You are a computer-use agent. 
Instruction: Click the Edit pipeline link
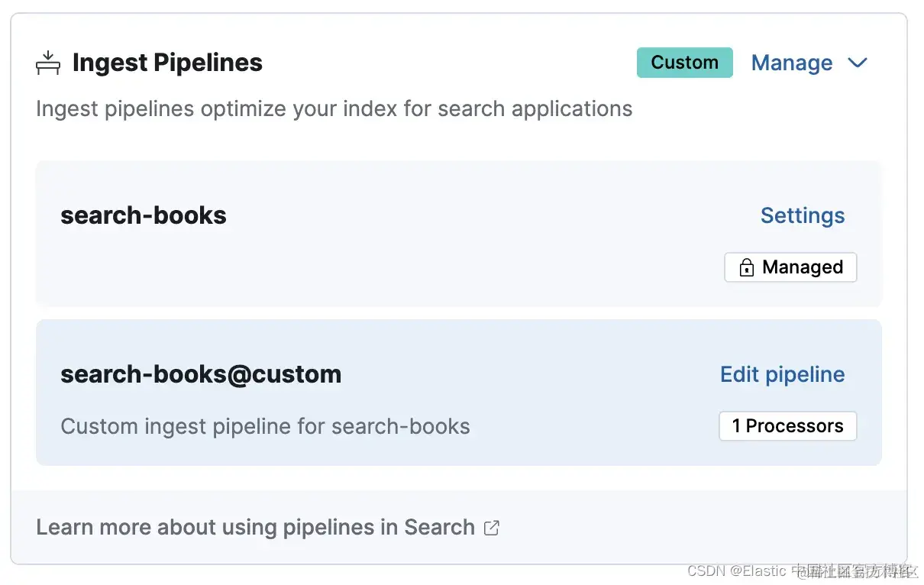coord(782,374)
